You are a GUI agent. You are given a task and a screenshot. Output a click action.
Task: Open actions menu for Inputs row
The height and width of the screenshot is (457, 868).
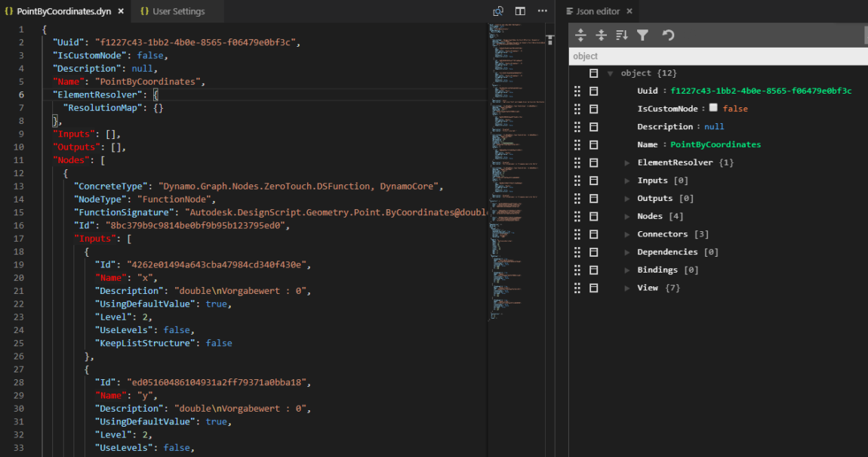pyautogui.click(x=593, y=181)
